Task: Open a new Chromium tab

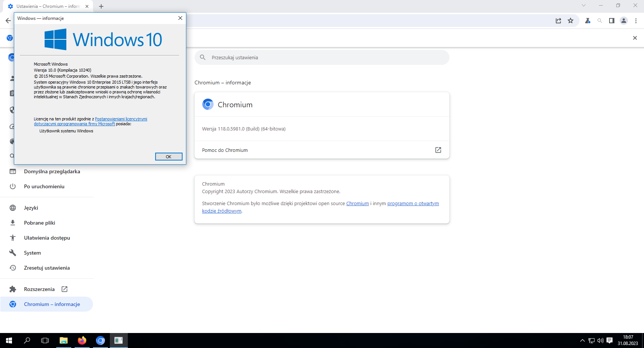Action: tap(101, 6)
